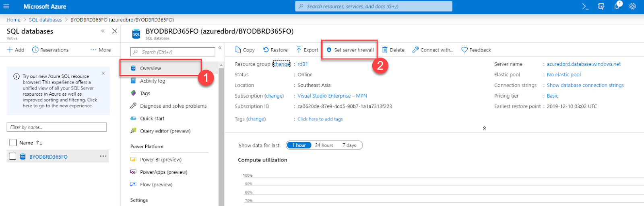Open the More commands menu
The width and height of the screenshot is (644, 206).
point(101,50)
